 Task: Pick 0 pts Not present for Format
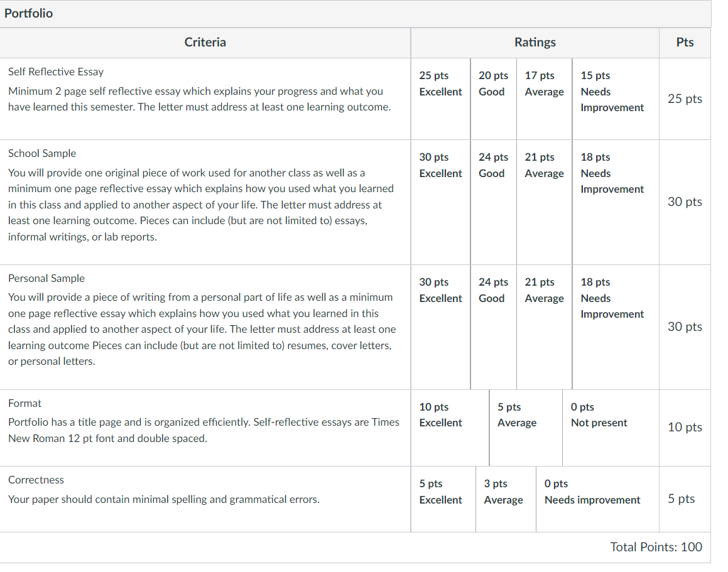pos(611,428)
